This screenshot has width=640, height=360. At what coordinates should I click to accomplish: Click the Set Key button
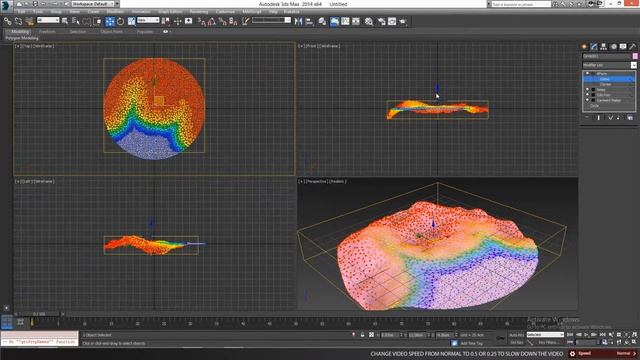[516, 342]
